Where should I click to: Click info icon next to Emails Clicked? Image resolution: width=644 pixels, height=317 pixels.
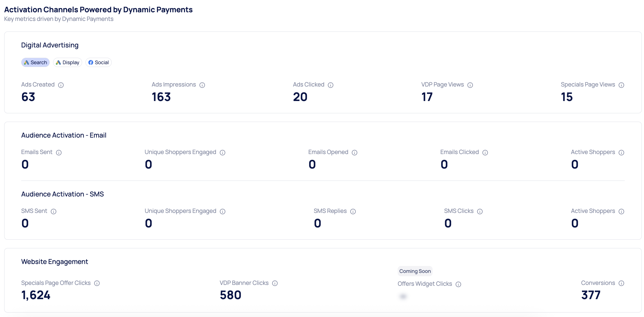(485, 153)
